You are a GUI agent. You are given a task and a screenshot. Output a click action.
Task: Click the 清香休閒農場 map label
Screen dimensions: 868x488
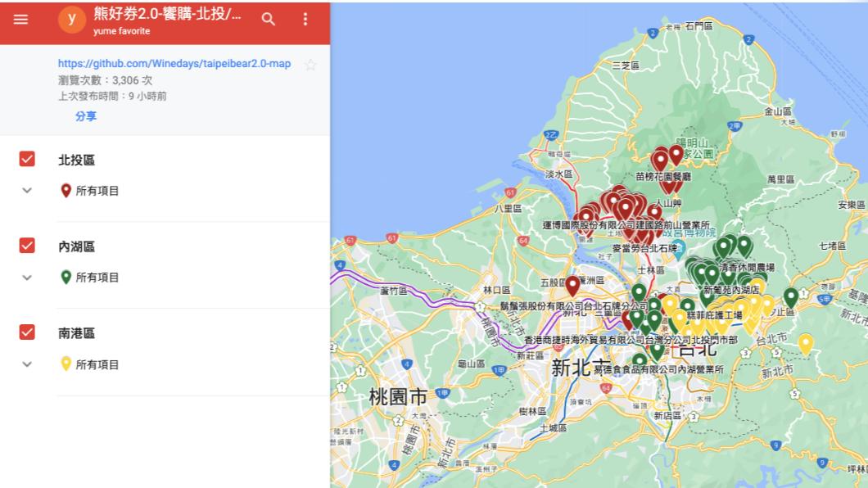[x=747, y=268]
